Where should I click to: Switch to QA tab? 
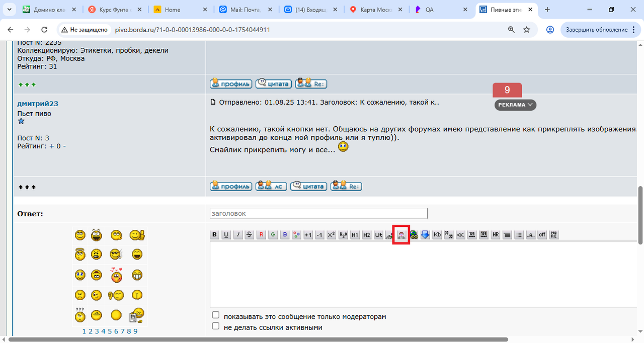click(440, 10)
